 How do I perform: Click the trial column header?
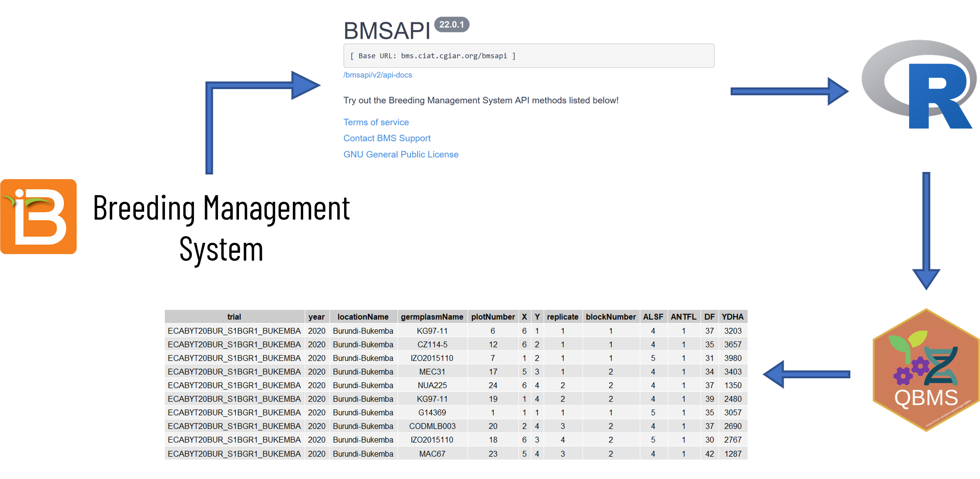click(234, 317)
